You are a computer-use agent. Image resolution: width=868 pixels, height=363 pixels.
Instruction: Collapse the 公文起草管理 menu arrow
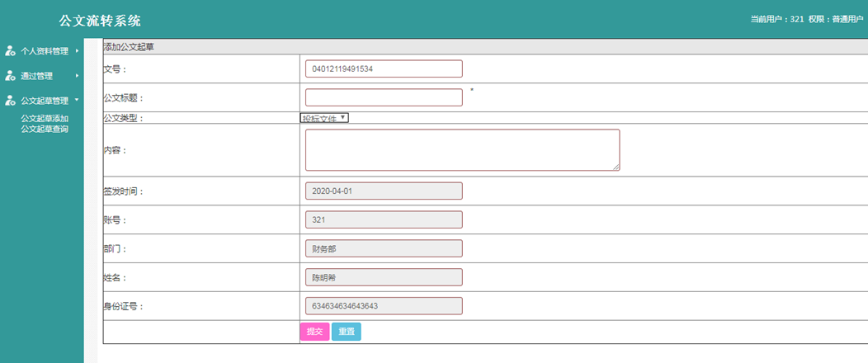coord(77,100)
